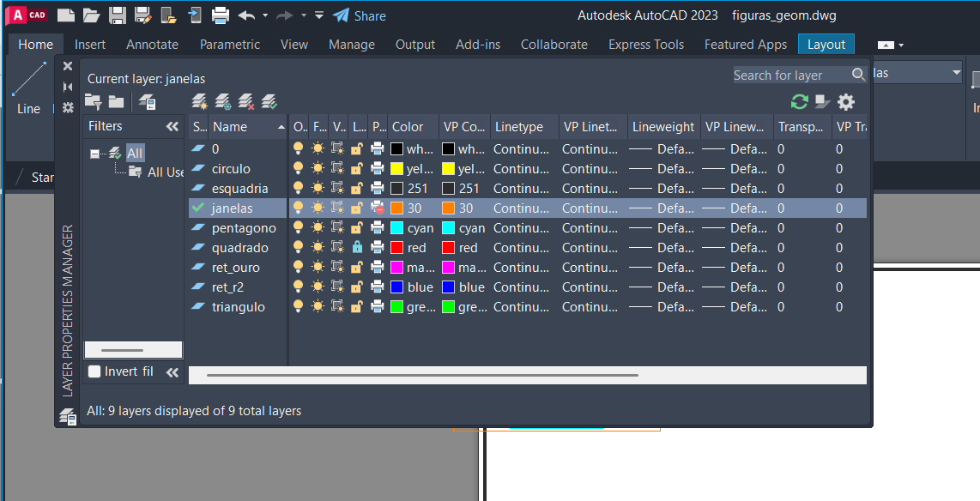This screenshot has height=501, width=980.
Task: Check the Invert filter checkbox
Action: tap(94, 371)
